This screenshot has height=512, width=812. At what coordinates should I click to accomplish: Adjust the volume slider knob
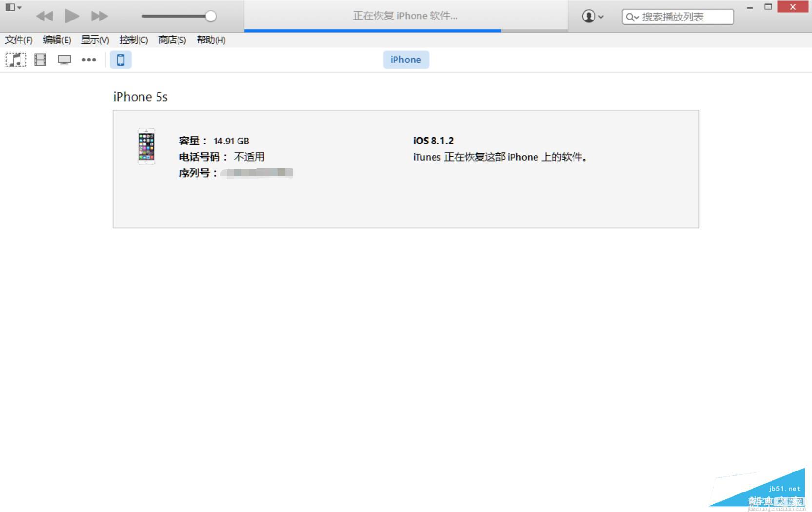[211, 16]
